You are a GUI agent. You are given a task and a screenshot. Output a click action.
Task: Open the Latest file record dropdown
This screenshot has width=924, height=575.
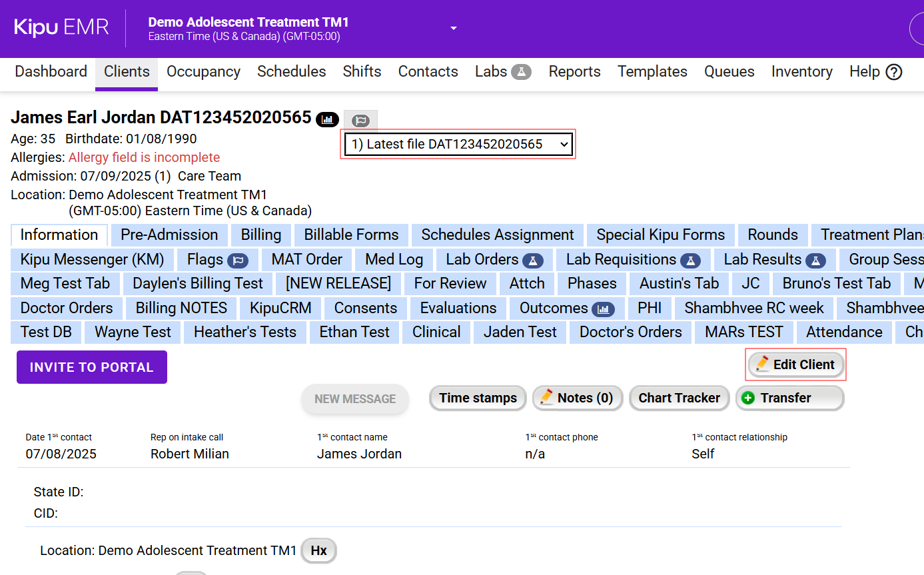coord(458,144)
